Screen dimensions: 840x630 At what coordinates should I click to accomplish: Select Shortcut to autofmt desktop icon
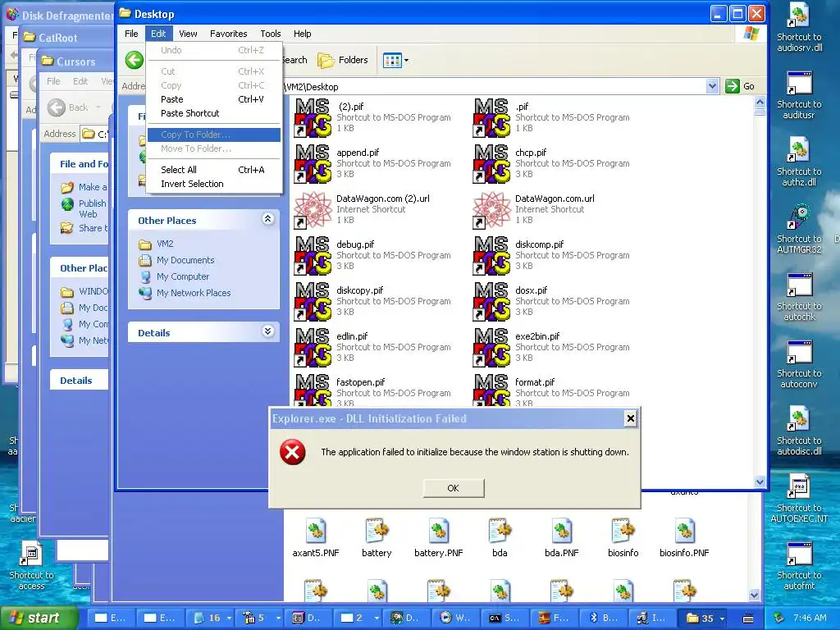(x=799, y=566)
